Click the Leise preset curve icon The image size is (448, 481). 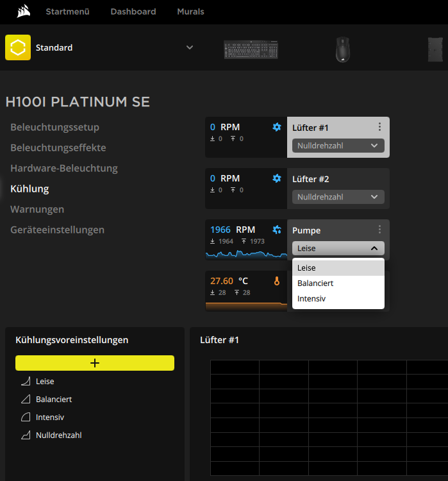click(26, 382)
